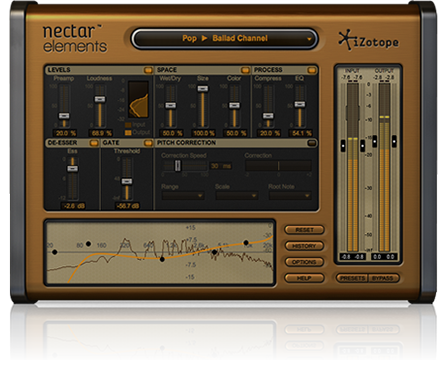This screenshot has height=366, width=446.
Task: Click the pitch Correction meter display
Action: coord(278,166)
